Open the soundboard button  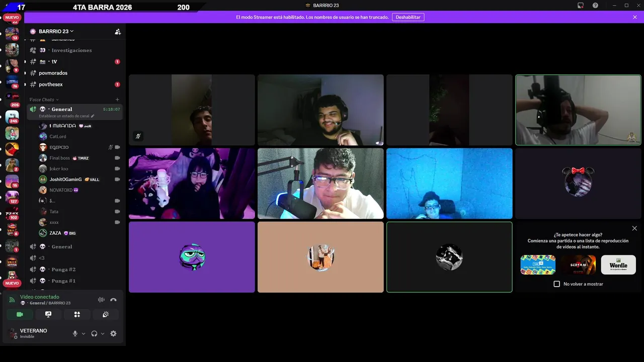[106, 314]
